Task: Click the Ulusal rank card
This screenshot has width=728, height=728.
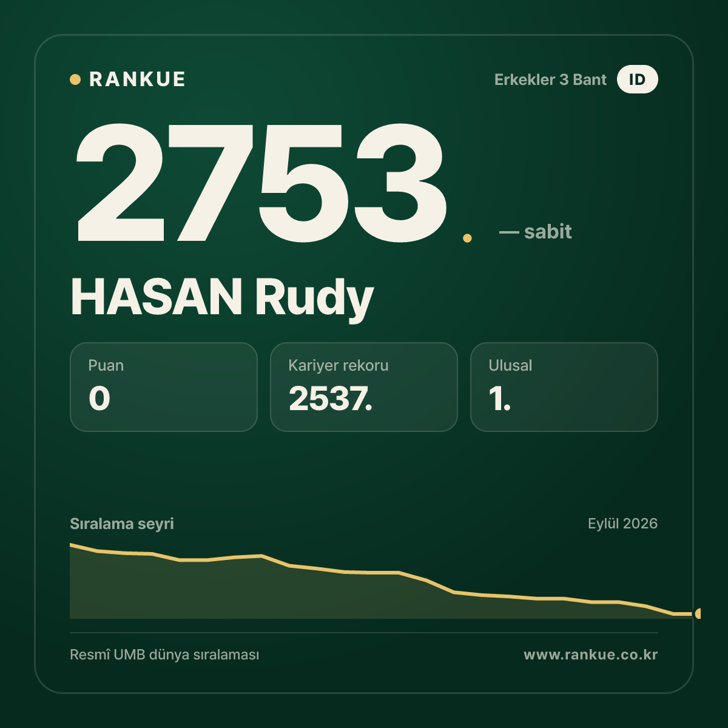Action: 564,387
